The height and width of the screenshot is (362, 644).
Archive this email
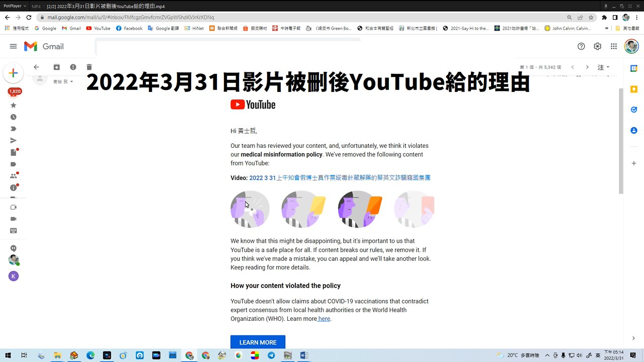(x=57, y=67)
